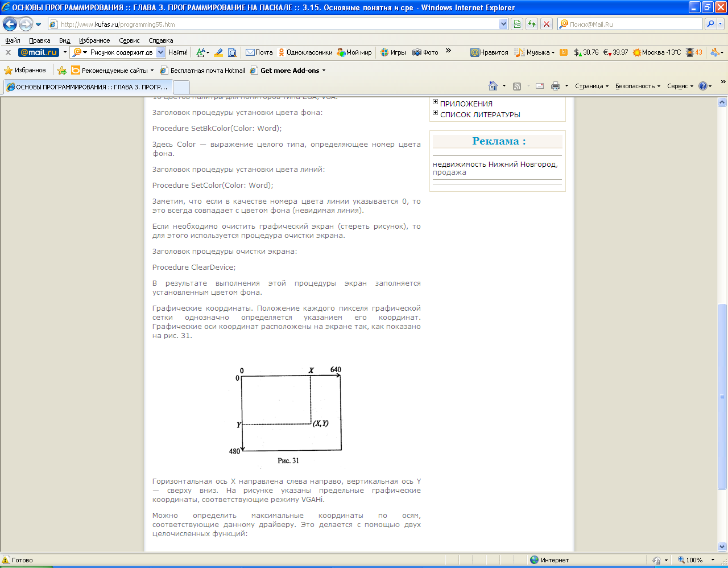Click the RSS feeds icon
728x568 pixels.
click(x=517, y=86)
